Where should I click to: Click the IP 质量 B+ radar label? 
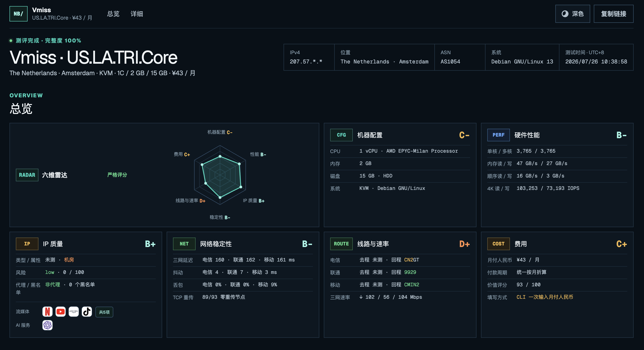pyautogui.click(x=253, y=201)
